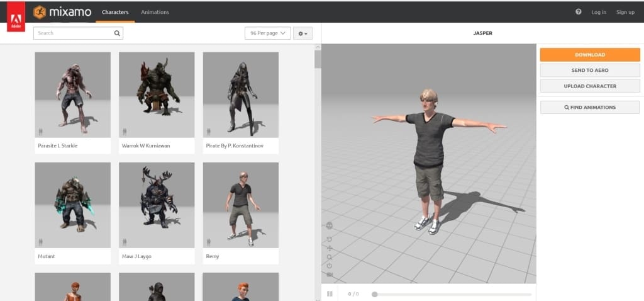Screen dimensions: 644x301
Task: Click the character list scrollbar thumb
Action: click(x=318, y=59)
